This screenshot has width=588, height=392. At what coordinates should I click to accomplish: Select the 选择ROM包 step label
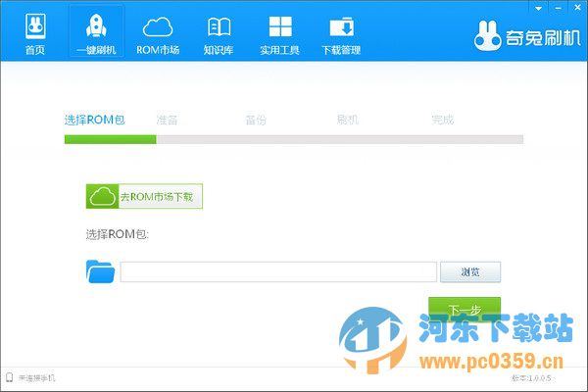[x=94, y=120]
